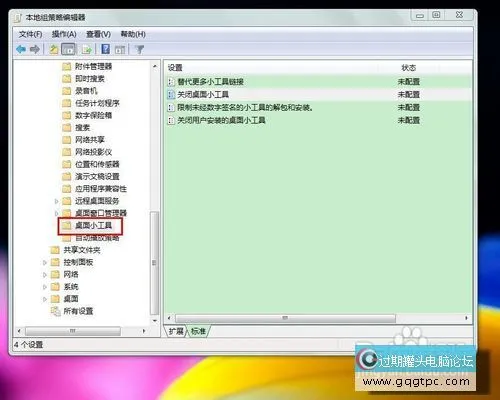Select the 网络 tree item
This screenshot has height=400, width=500.
64,274
